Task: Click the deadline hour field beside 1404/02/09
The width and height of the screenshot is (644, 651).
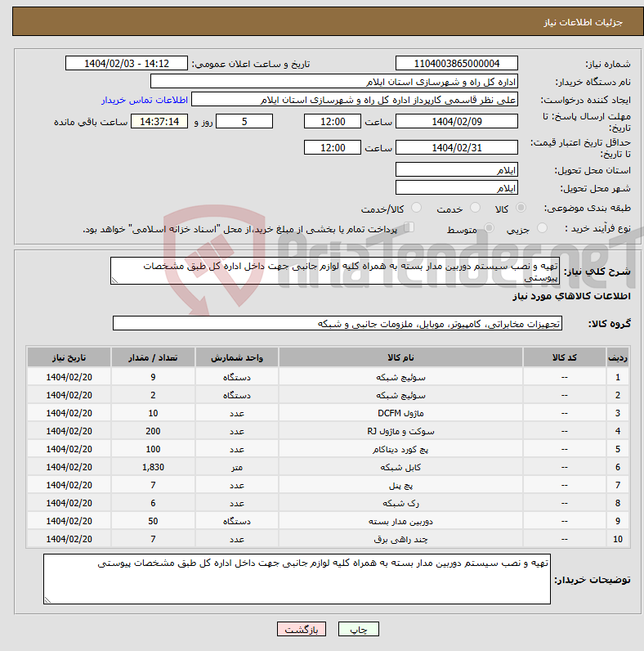Action: coord(333,122)
